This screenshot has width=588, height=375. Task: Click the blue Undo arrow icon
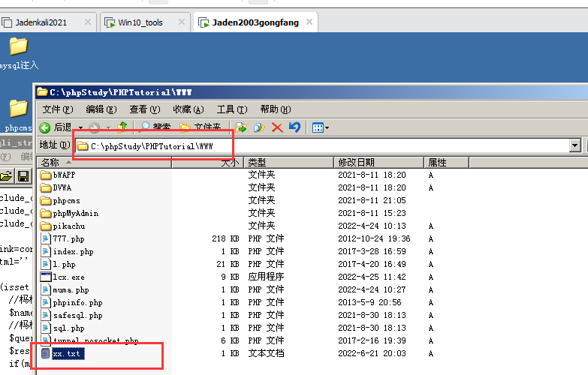[294, 127]
